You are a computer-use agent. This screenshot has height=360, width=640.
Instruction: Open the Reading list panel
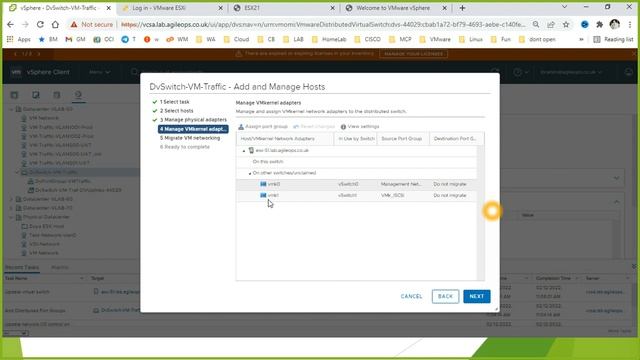pyautogui.click(x=613, y=39)
